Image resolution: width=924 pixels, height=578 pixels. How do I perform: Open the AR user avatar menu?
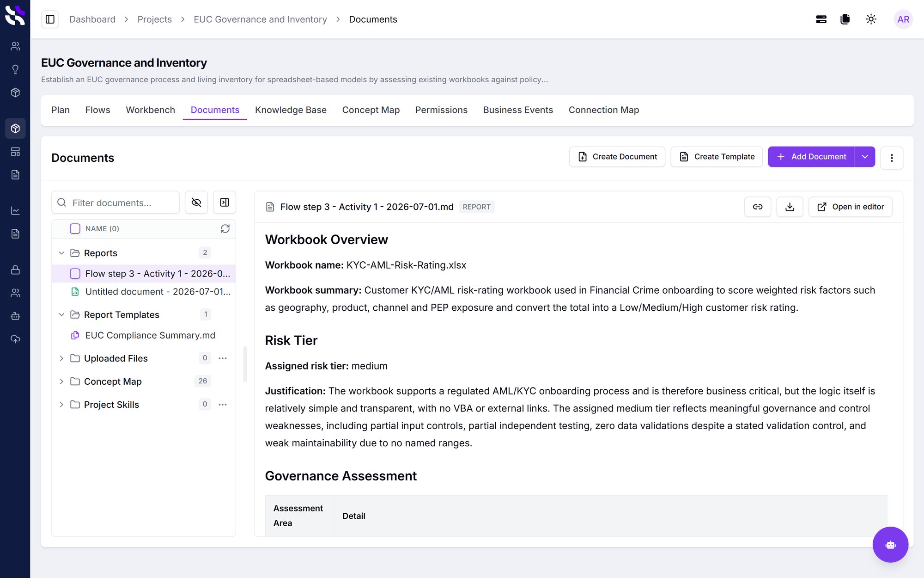point(903,19)
